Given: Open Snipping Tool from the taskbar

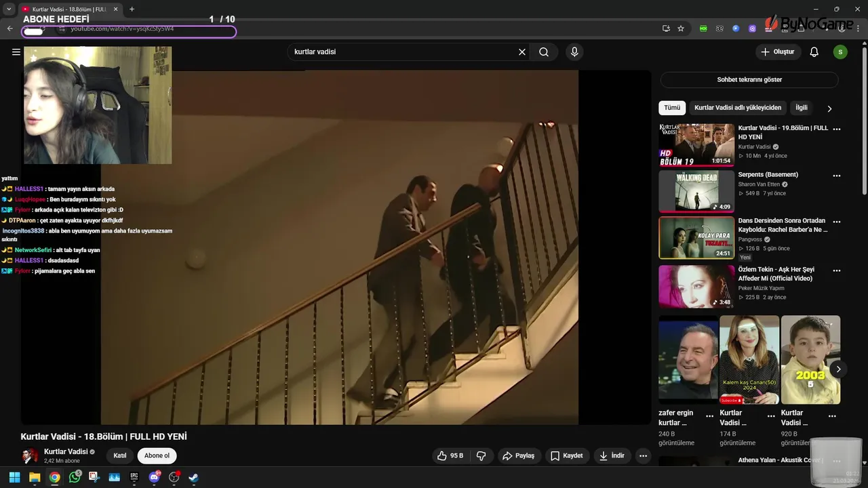Looking at the screenshot, I should (94, 477).
